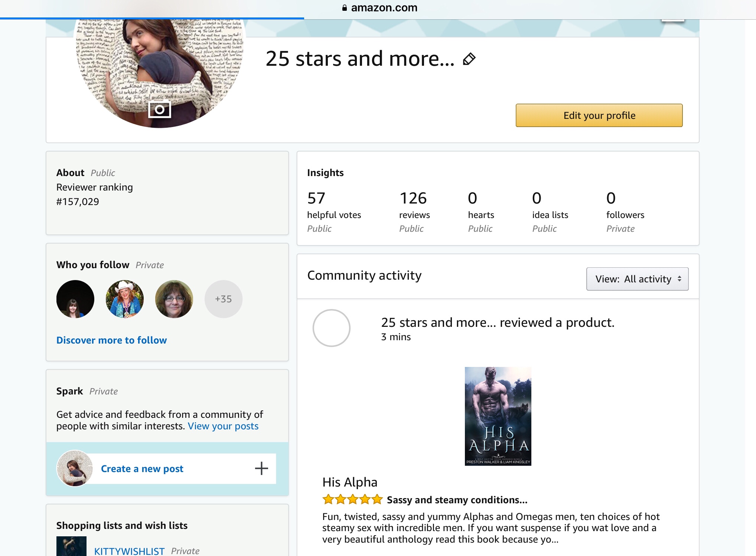Viewport: 756px width, 556px height.
Task: Click the five-star review rating
Action: pos(352,500)
